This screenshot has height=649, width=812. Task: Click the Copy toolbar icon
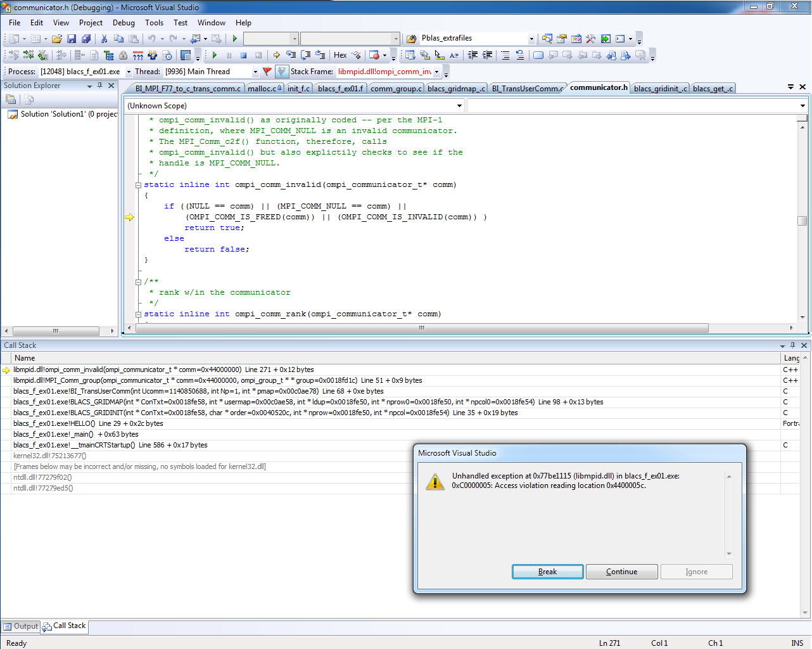tap(118, 39)
